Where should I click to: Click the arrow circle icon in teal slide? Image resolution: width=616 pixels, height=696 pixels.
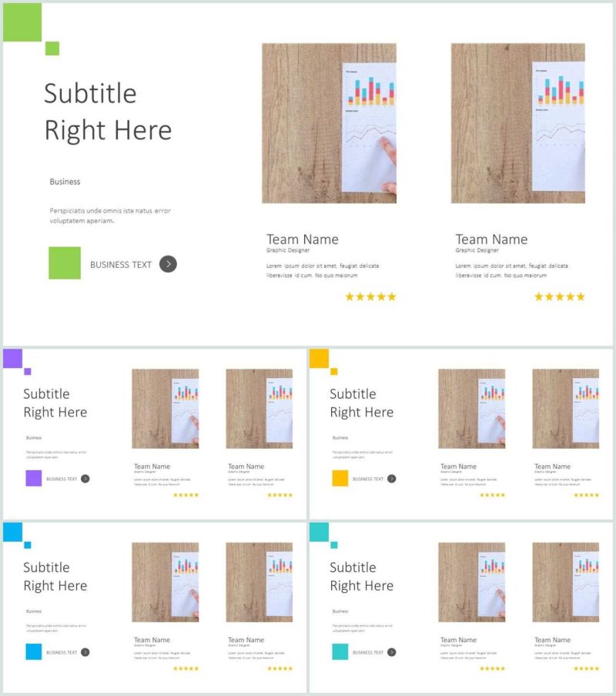(x=391, y=652)
